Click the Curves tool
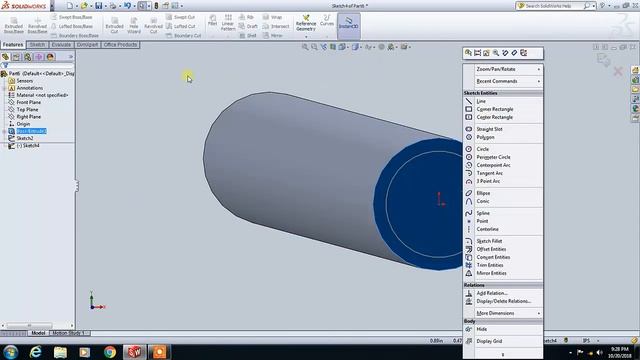This screenshot has width=640, height=360. [327, 20]
